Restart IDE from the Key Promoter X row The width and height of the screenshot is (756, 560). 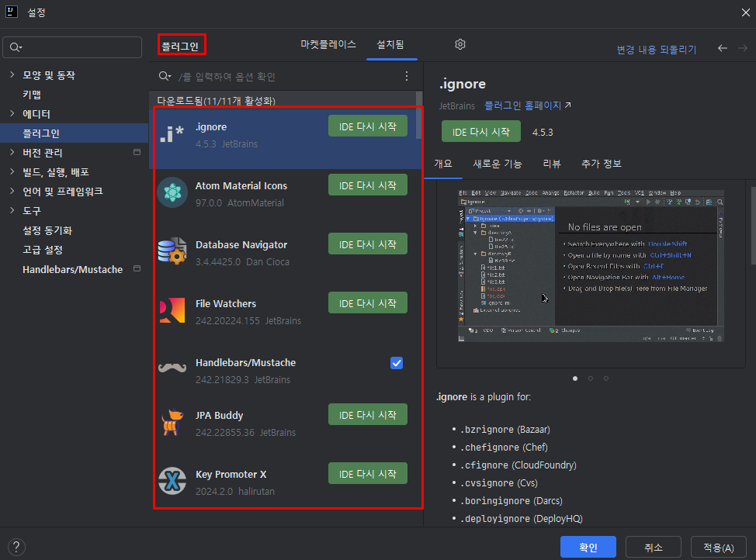click(368, 473)
